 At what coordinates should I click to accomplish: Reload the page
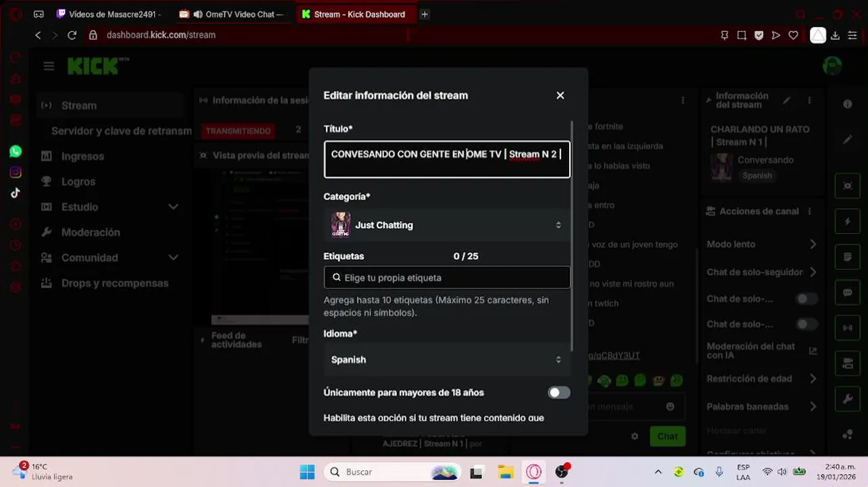pos(72,35)
